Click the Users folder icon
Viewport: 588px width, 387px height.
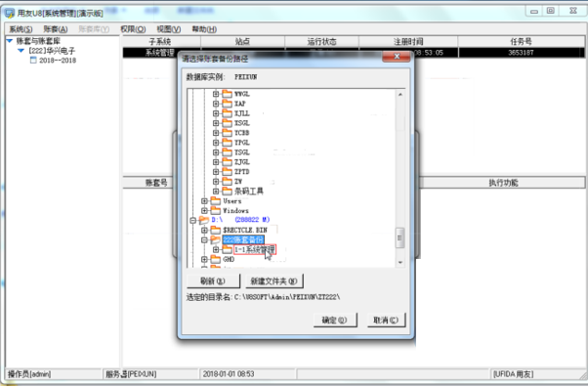[x=215, y=200]
